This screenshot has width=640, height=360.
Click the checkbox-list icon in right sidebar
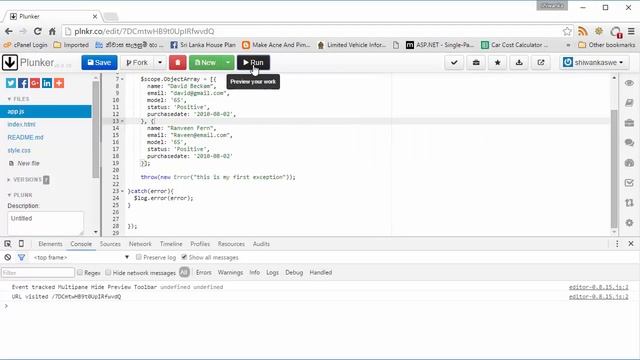(x=629, y=182)
